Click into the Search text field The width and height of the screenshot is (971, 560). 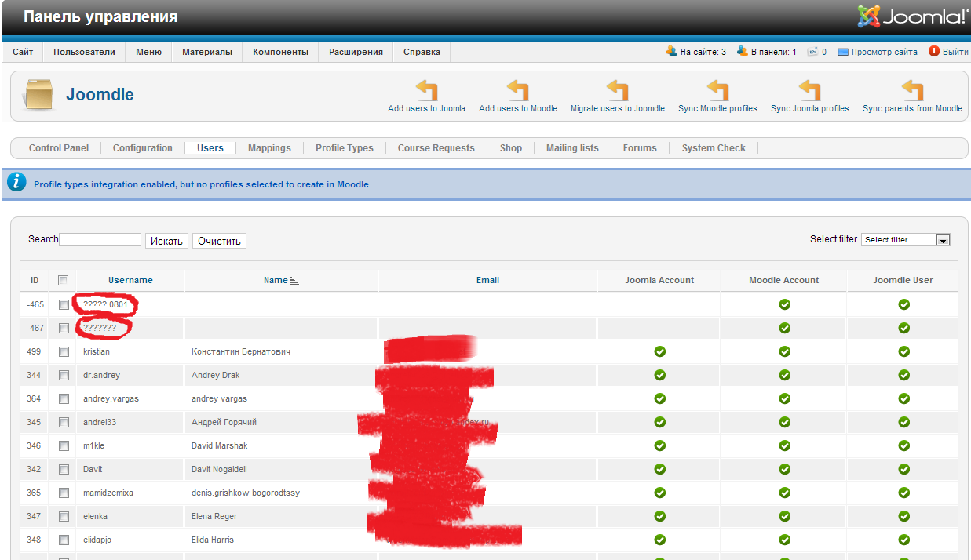pyautogui.click(x=100, y=240)
